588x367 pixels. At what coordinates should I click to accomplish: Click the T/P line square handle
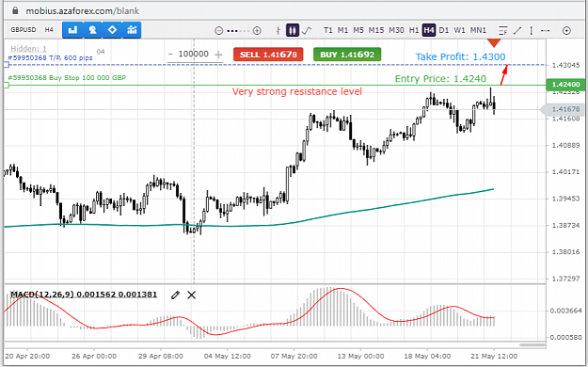point(6,65)
